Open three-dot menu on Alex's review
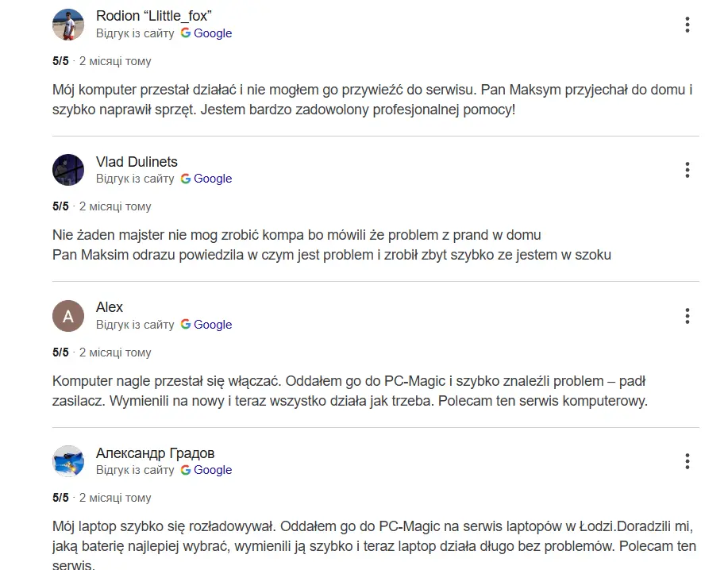 pyautogui.click(x=687, y=316)
